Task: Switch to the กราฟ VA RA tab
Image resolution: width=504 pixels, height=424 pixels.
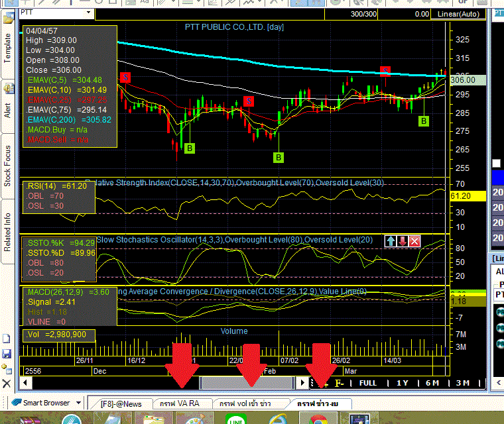Action: click(179, 403)
